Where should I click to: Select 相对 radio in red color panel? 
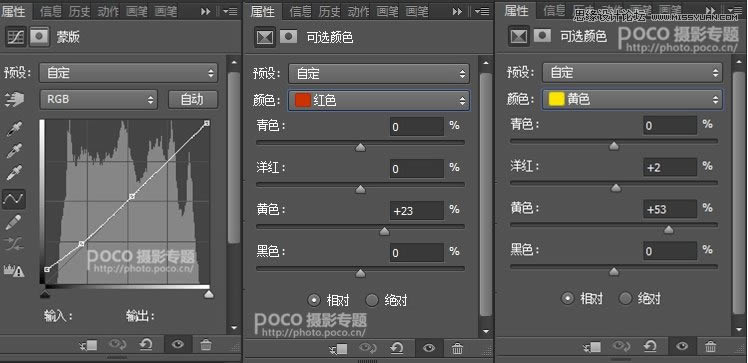point(314,300)
